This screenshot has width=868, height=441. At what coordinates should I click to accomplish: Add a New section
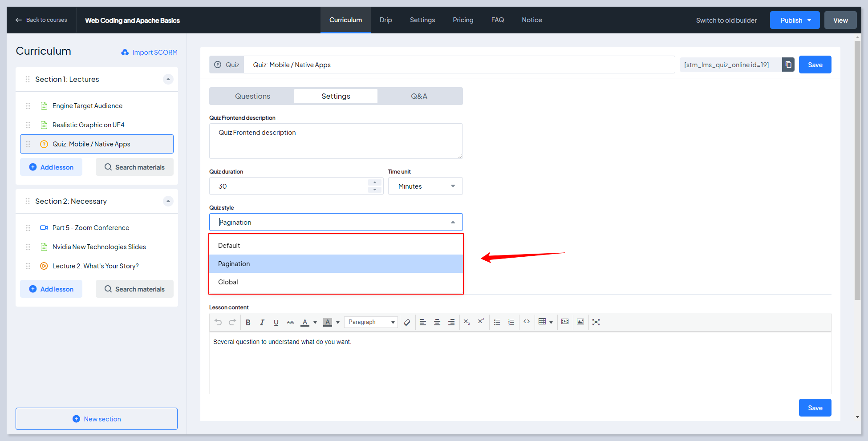coord(97,419)
